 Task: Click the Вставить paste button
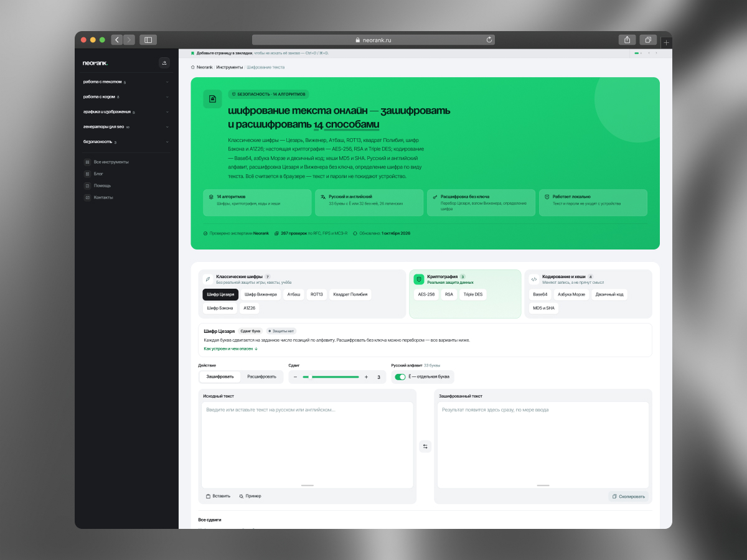218,496
